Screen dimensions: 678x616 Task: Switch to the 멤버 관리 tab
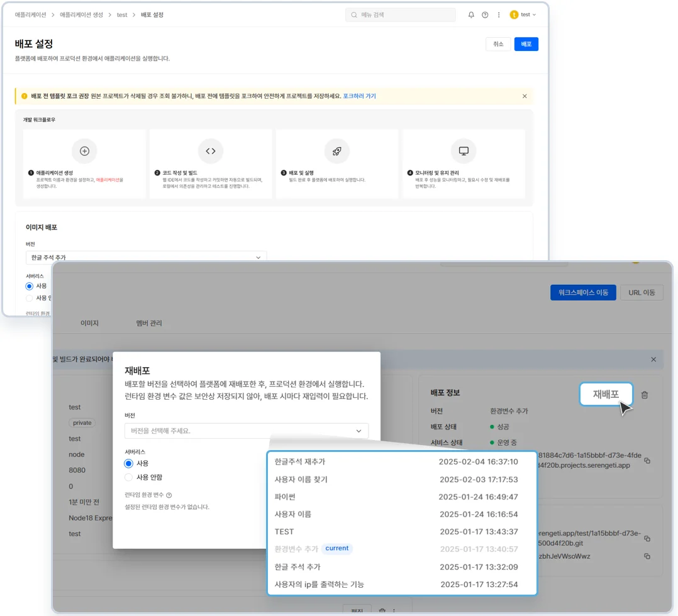click(x=149, y=323)
